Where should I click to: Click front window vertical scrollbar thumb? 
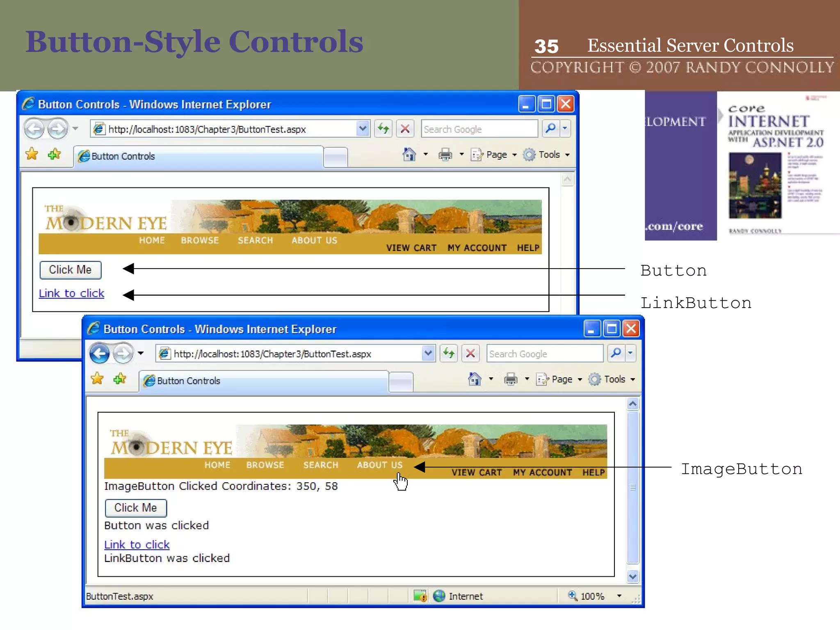pyautogui.click(x=633, y=487)
